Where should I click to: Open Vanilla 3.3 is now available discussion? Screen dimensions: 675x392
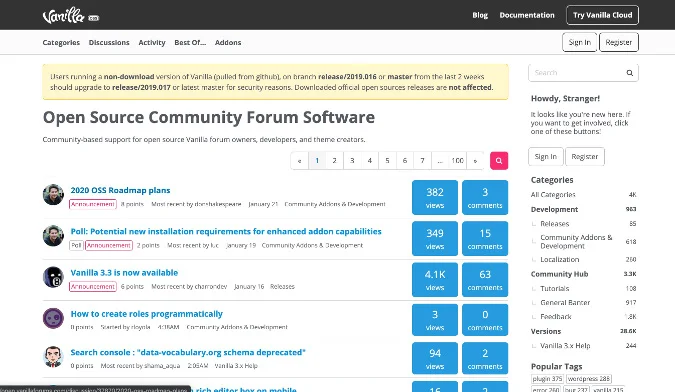124,273
